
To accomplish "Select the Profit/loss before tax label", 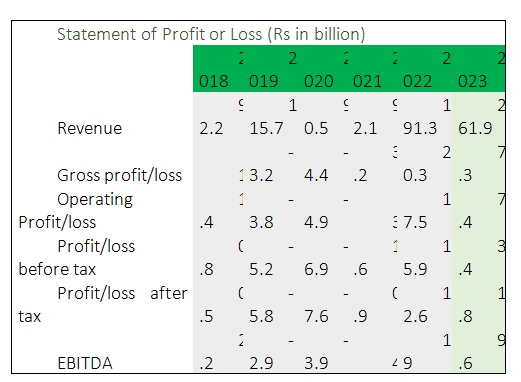I will coord(77,258).
